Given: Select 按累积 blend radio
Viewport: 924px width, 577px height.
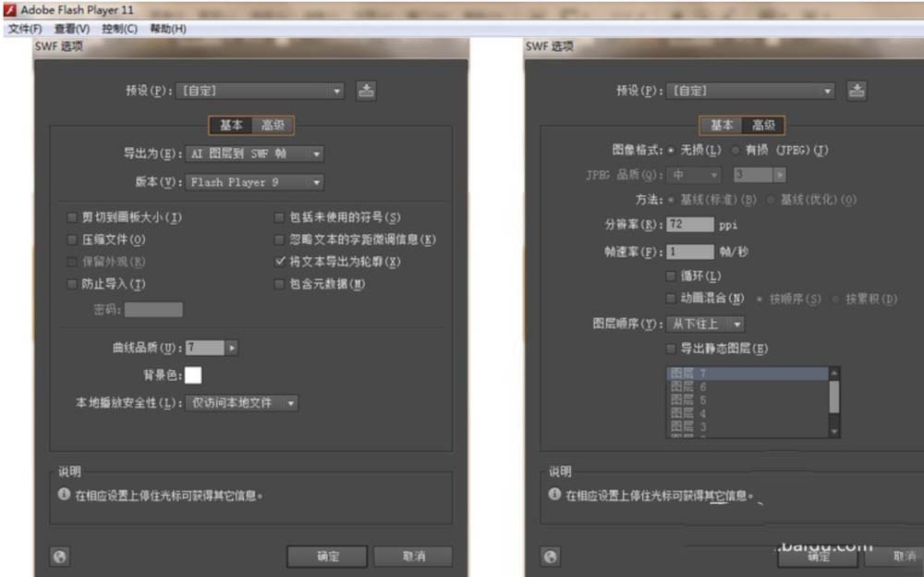Looking at the screenshot, I should (835, 299).
